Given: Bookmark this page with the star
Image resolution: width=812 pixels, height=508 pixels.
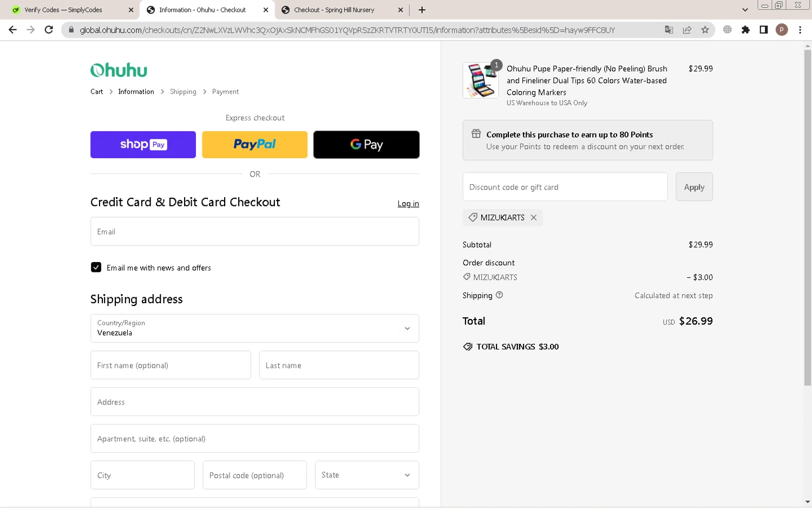Looking at the screenshot, I should [x=705, y=30].
